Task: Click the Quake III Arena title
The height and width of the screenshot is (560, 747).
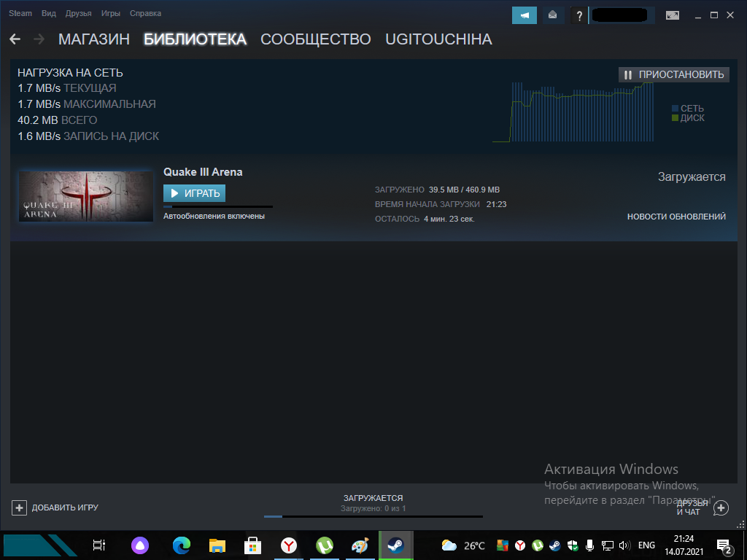Action: click(x=203, y=172)
